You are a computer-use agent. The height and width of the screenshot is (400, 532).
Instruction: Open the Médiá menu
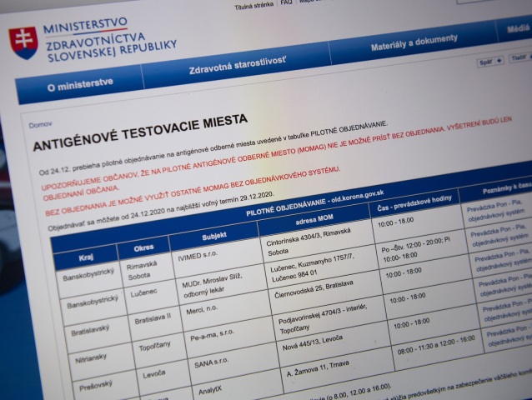[517, 29]
